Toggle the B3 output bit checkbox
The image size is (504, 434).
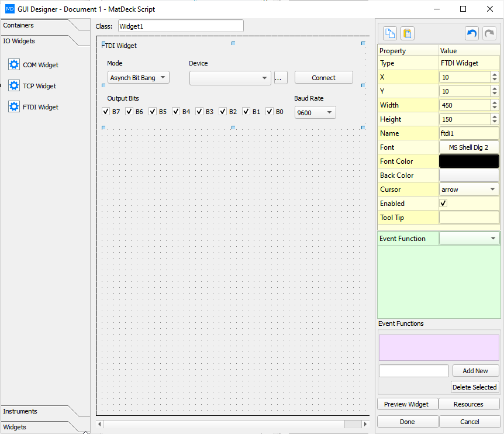coord(199,111)
